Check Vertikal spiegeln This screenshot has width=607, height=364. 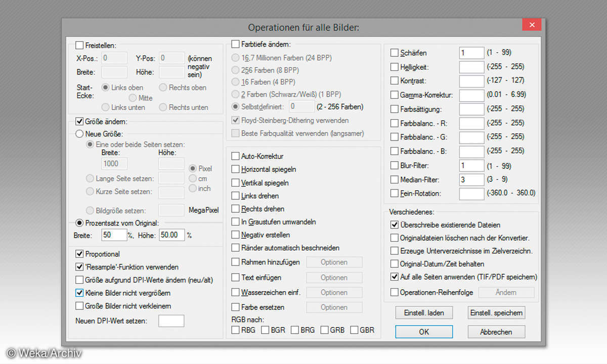pos(235,183)
